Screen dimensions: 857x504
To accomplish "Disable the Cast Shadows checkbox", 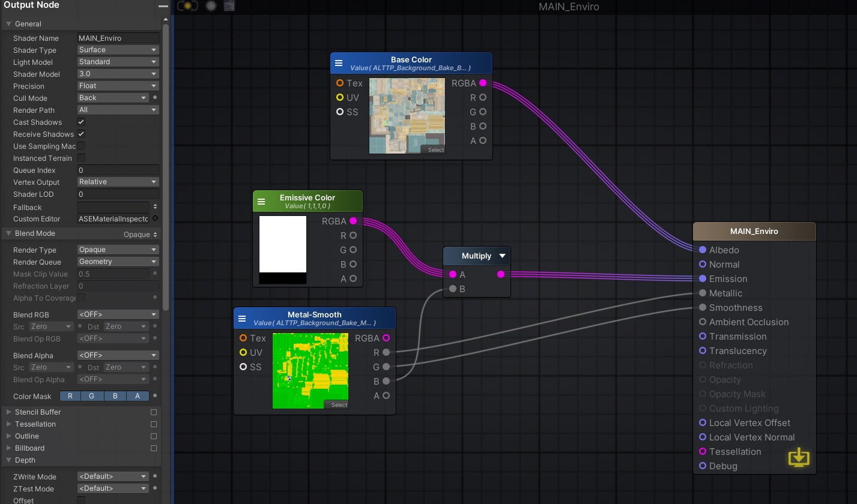I will (x=81, y=122).
